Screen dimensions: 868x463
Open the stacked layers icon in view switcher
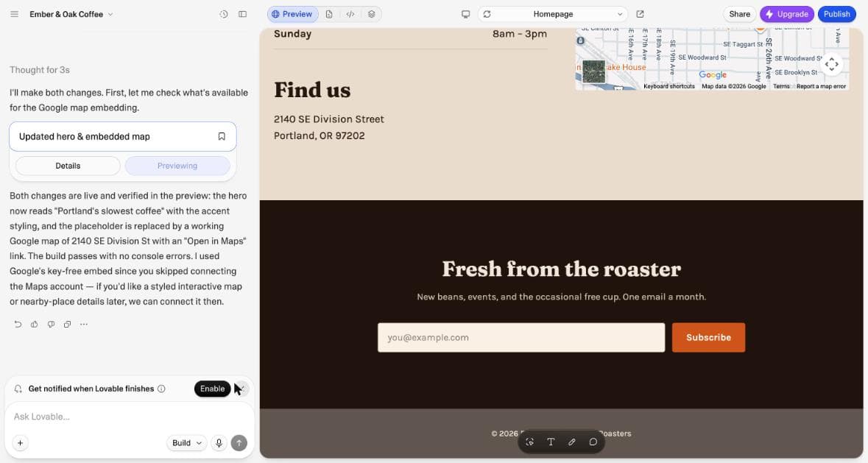372,15
